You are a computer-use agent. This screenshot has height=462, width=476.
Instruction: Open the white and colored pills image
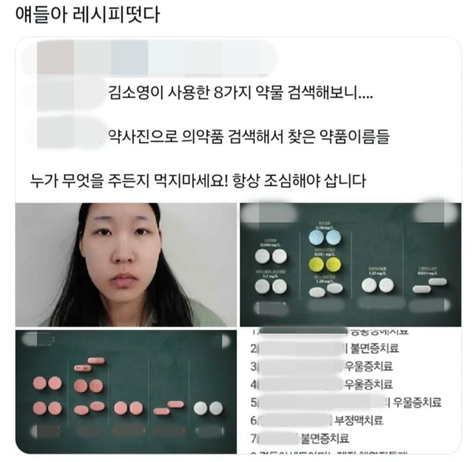[350, 264]
